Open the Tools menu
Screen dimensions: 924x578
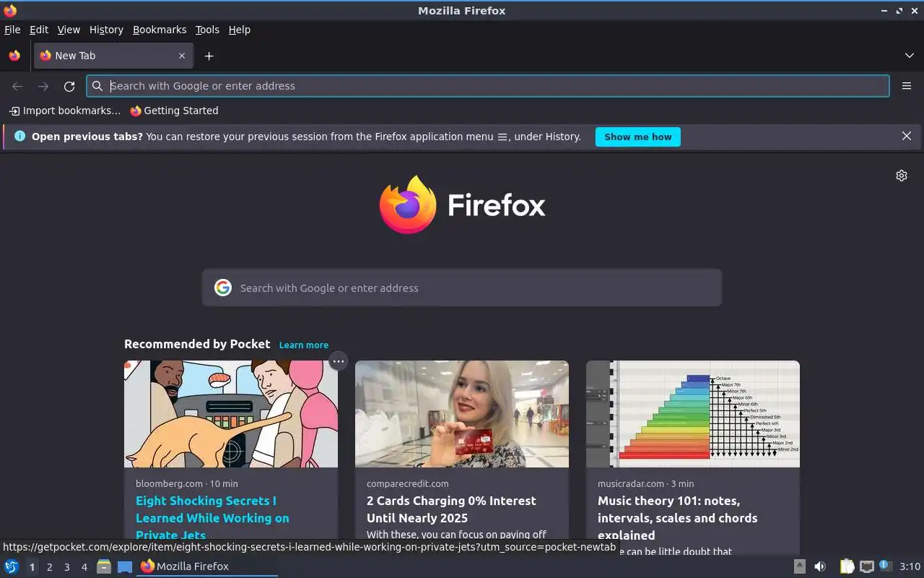point(207,30)
